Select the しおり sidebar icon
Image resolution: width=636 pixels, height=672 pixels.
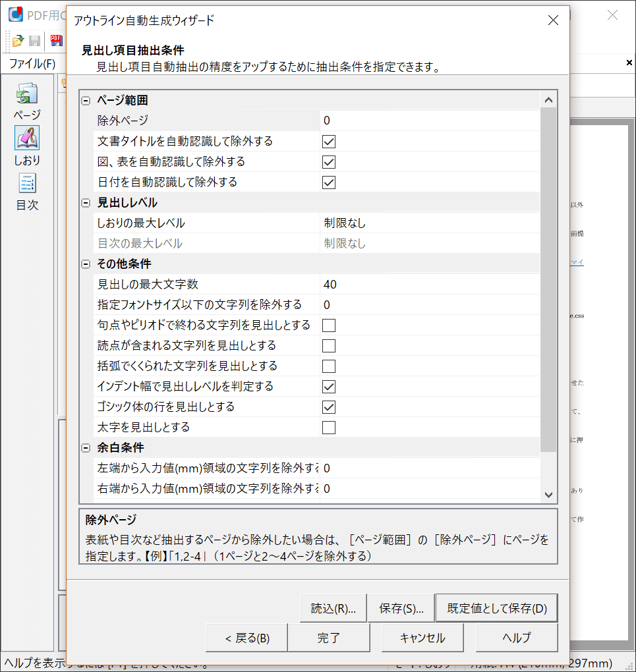point(27,138)
